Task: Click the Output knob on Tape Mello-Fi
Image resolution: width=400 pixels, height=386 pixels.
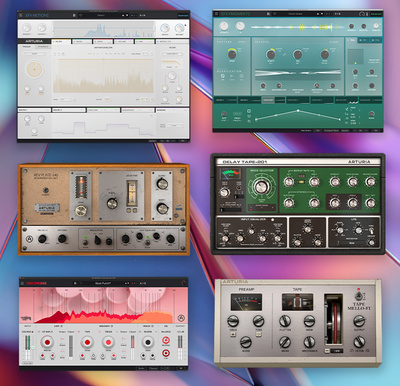Action: pyautogui.click(x=359, y=321)
